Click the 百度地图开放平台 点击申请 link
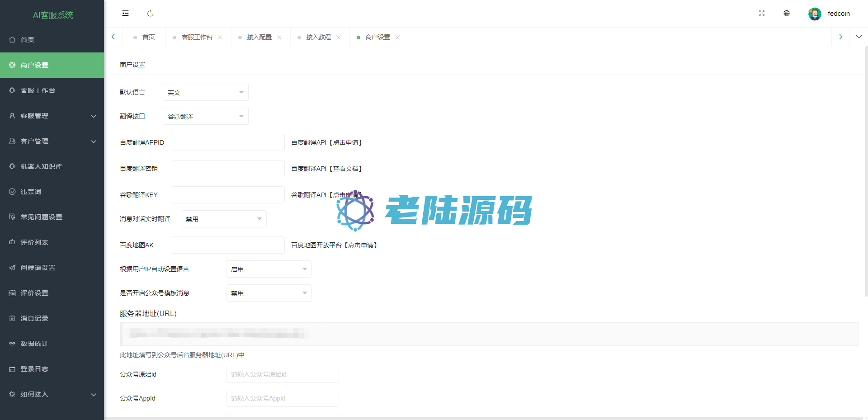This screenshot has width=868, height=420. click(x=361, y=245)
